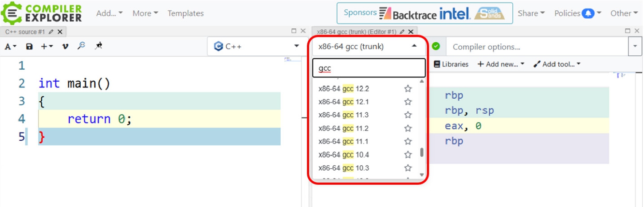Close the C++ source #1 tab
The width and height of the screenshot is (644, 207).
click(x=60, y=32)
